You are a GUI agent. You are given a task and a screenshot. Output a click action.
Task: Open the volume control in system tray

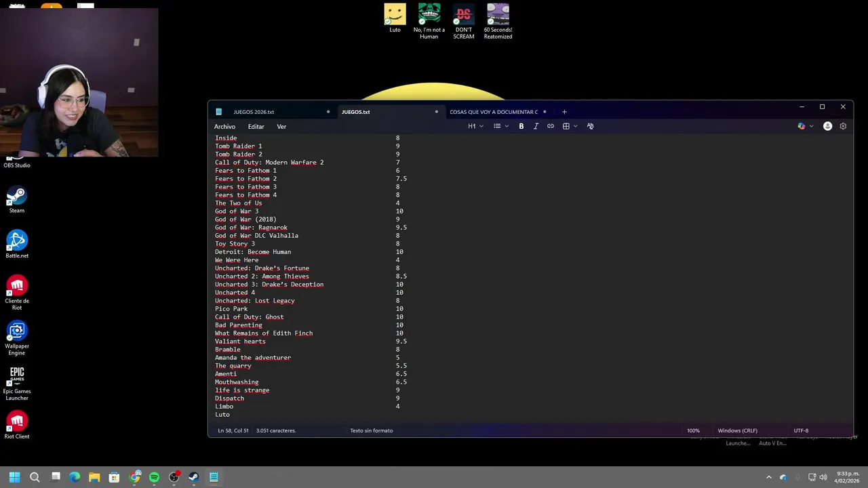[823, 477]
